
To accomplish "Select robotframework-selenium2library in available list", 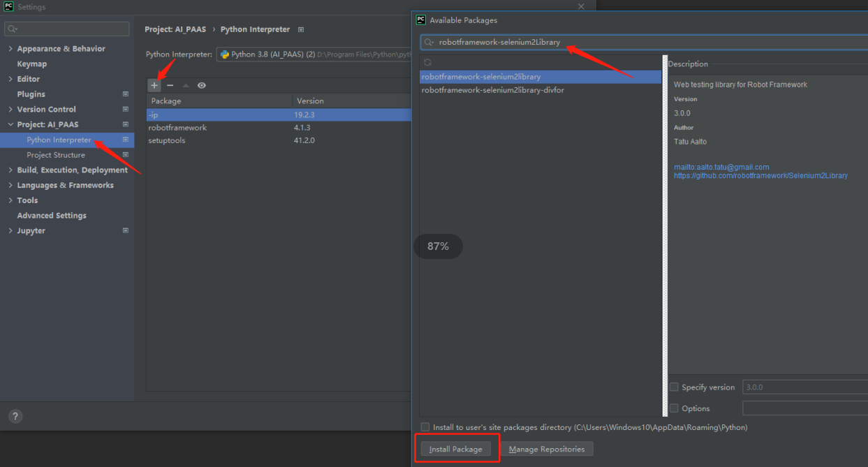I will point(540,77).
